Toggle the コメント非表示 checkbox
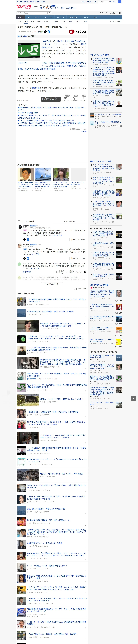Image resolution: width=138 pixels, height=644 pixels. 75,289
